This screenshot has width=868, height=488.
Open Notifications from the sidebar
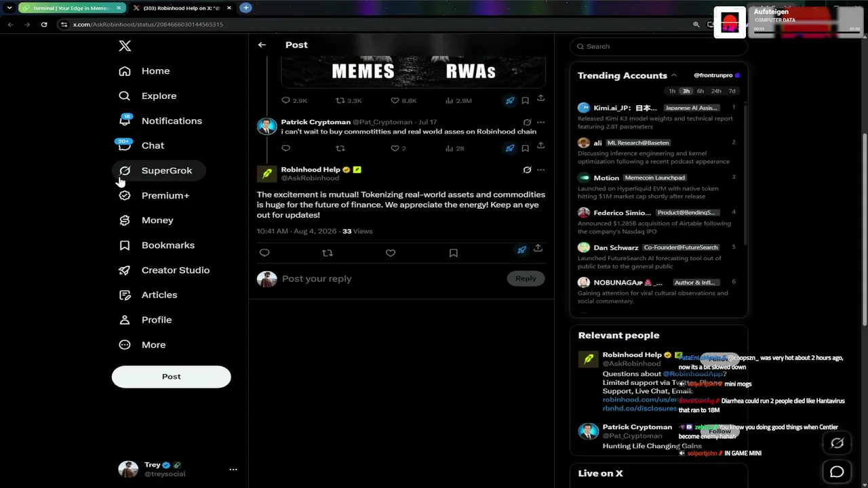[x=160, y=121]
